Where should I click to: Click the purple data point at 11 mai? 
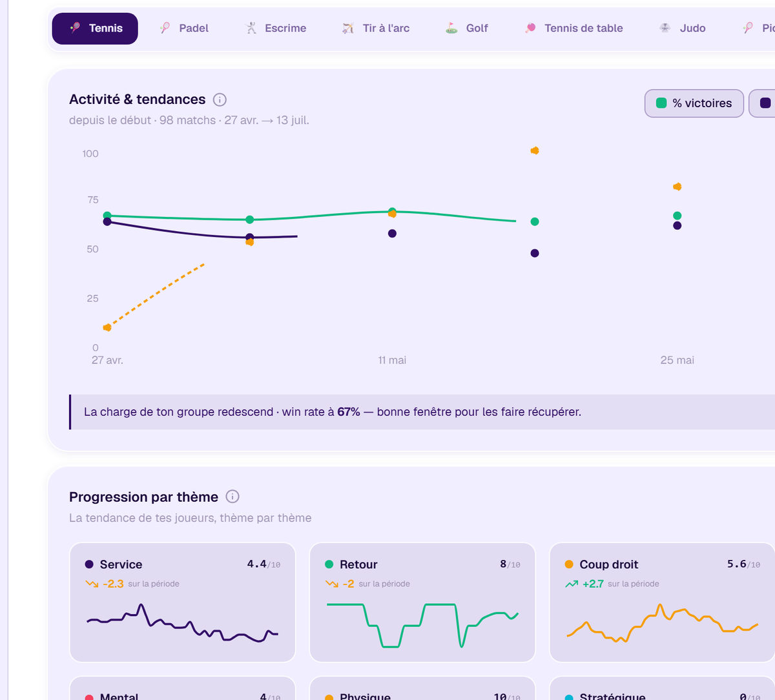tap(392, 233)
